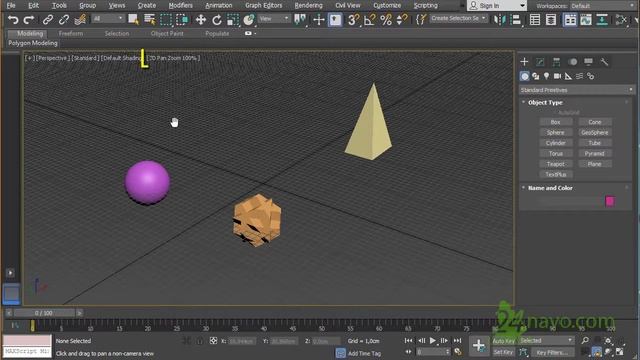
Task: Open Edit Named Selection Sets
Action: [x=421, y=19]
